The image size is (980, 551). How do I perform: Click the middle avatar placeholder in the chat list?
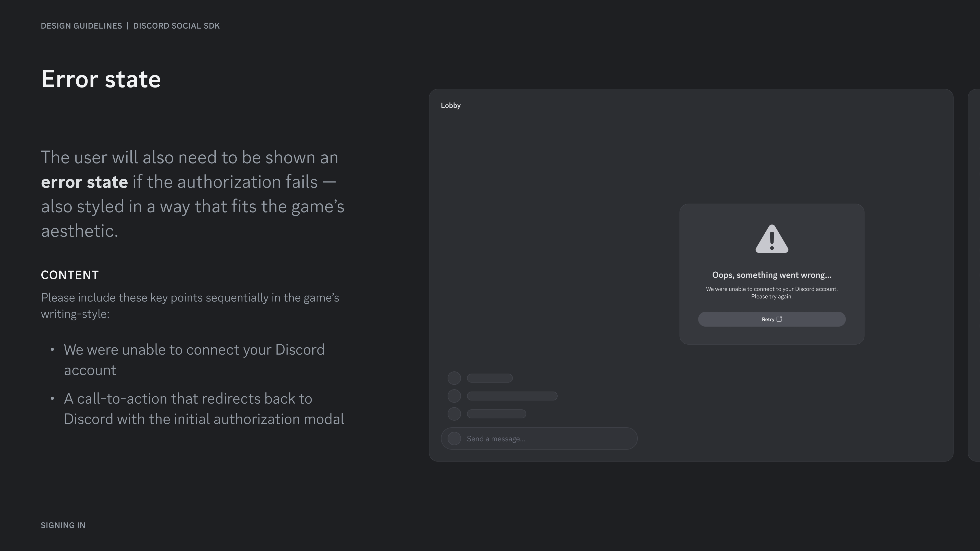coord(454,396)
